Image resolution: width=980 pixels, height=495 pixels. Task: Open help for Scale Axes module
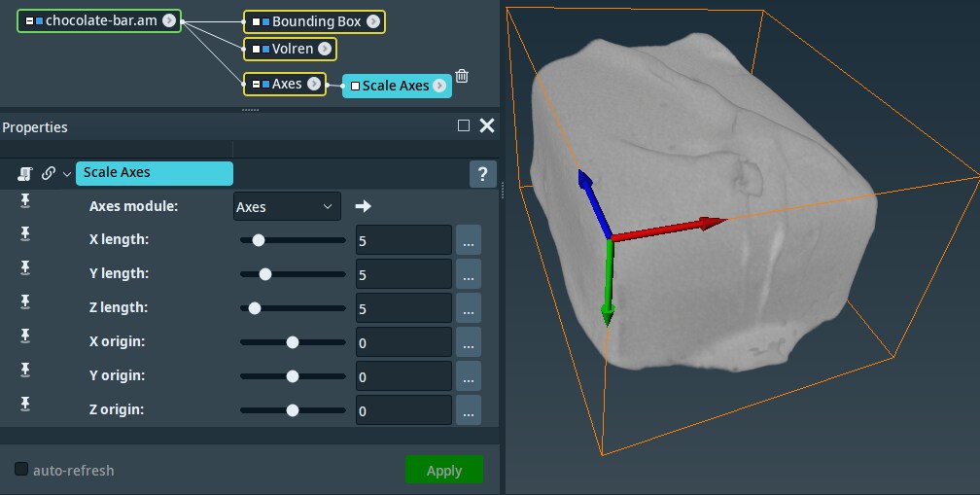click(x=483, y=174)
